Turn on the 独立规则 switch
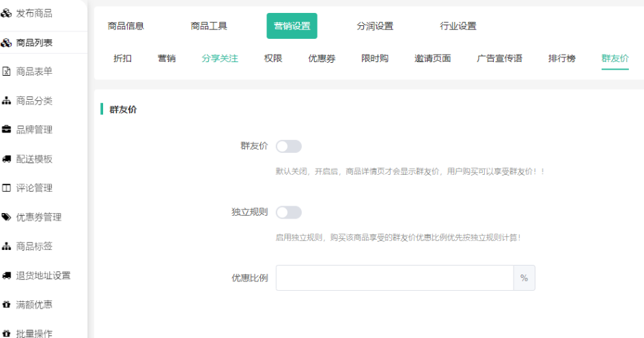Viewport: 644px width, 338px height. (x=288, y=212)
